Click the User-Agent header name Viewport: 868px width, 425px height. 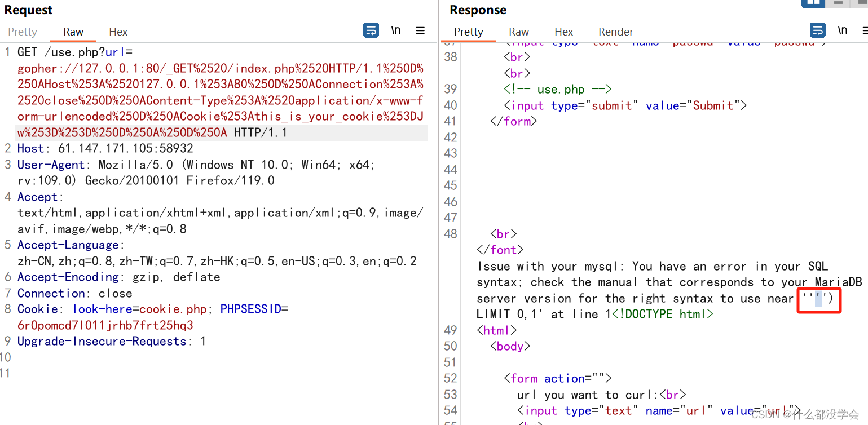51,165
